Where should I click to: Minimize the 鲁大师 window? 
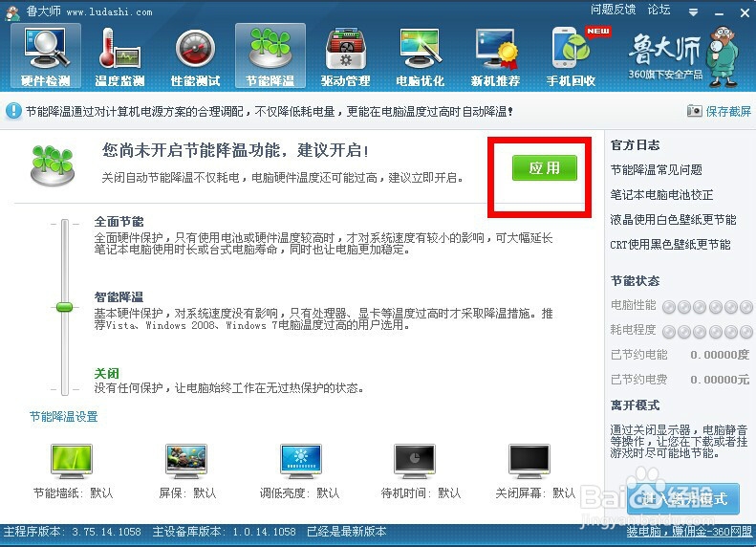pos(720,12)
